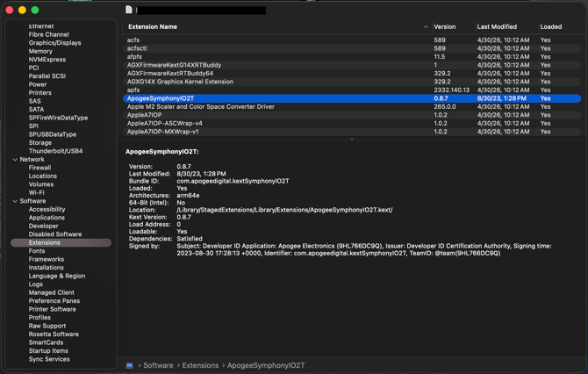Select Volumes under Network
The height and width of the screenshot is (374, 588).
41,184
